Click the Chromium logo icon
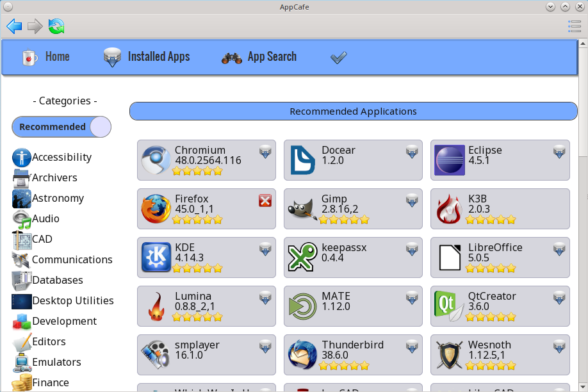This screenshot has height=392, width=588. tap(156, 160)
